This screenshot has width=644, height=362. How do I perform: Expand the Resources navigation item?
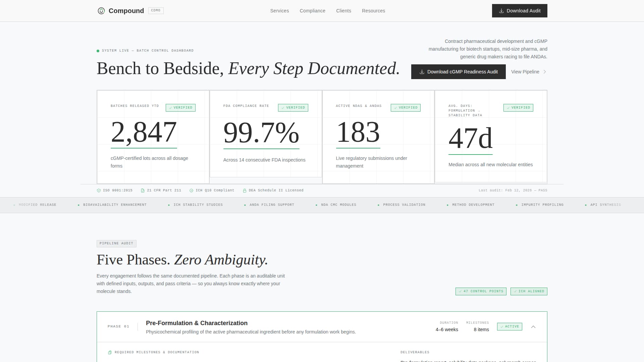click(x=373, y=11)
